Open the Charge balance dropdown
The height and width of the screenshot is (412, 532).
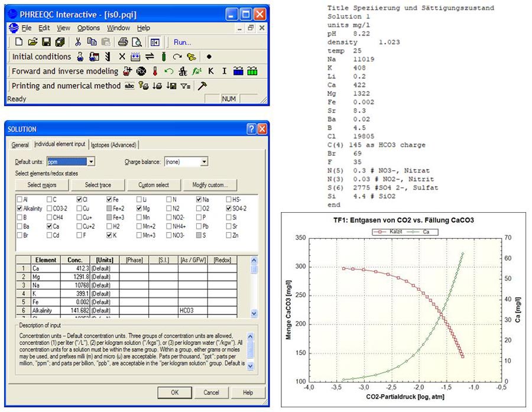click(x=204, y=162)
